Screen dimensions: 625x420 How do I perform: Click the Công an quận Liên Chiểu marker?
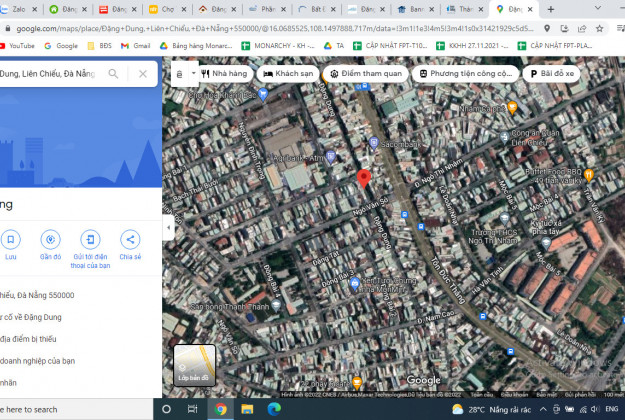(x=505, y=138)
